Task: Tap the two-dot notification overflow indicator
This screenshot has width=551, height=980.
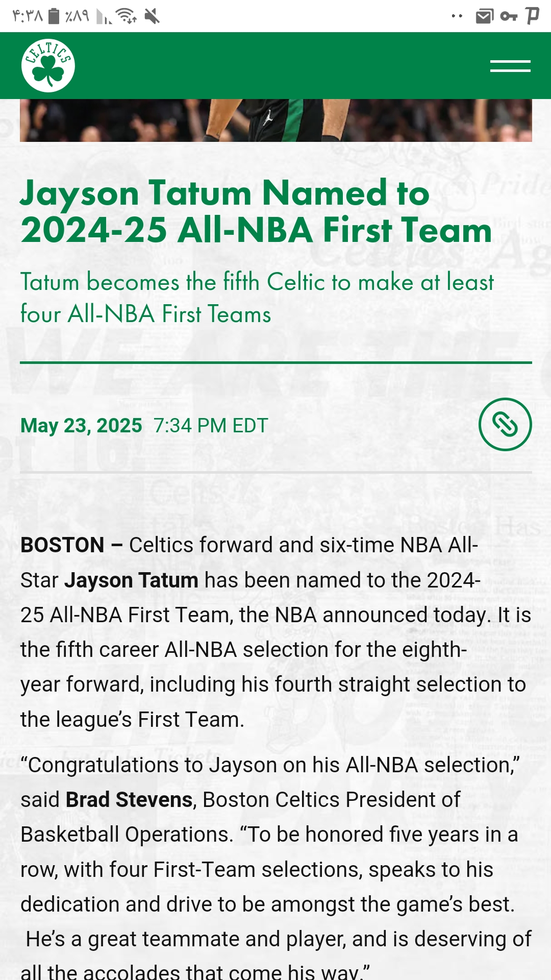Action: [x=457, y=16]
